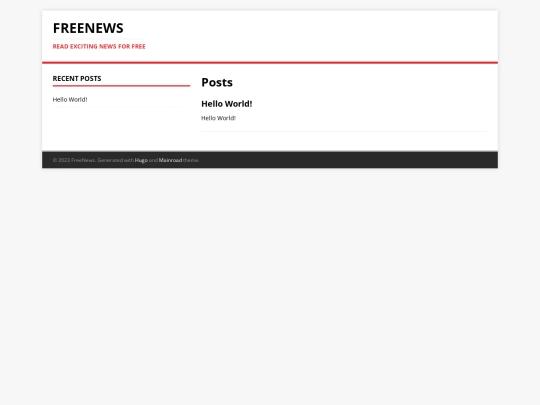This screenshot has width=540, height=405.
Task: Open the FREENEWS site title link
Action: coord(88,28)
